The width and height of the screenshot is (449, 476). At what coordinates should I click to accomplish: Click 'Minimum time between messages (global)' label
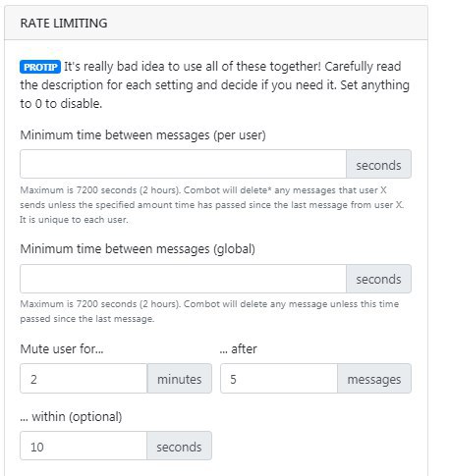coord(138,249)
